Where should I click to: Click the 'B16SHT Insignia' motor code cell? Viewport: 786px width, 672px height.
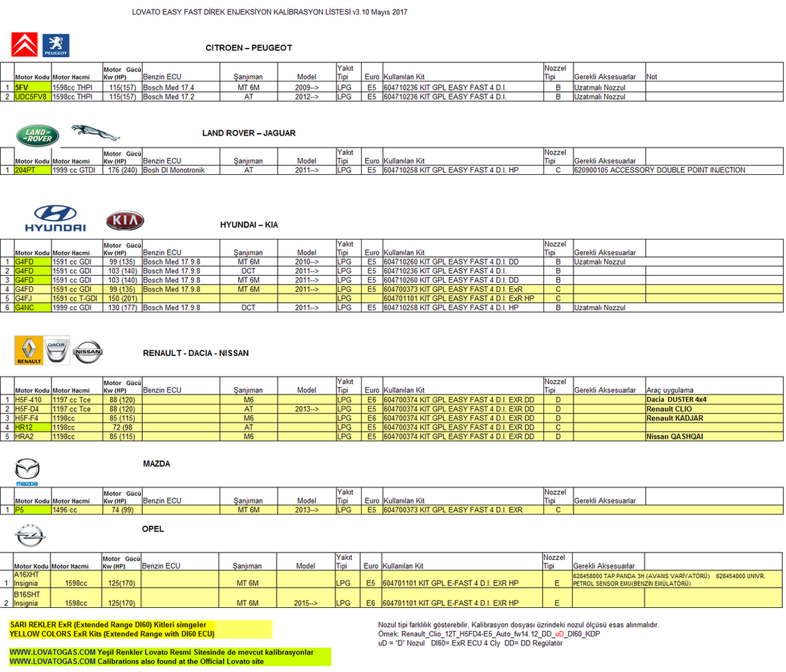tap(31, 599)
